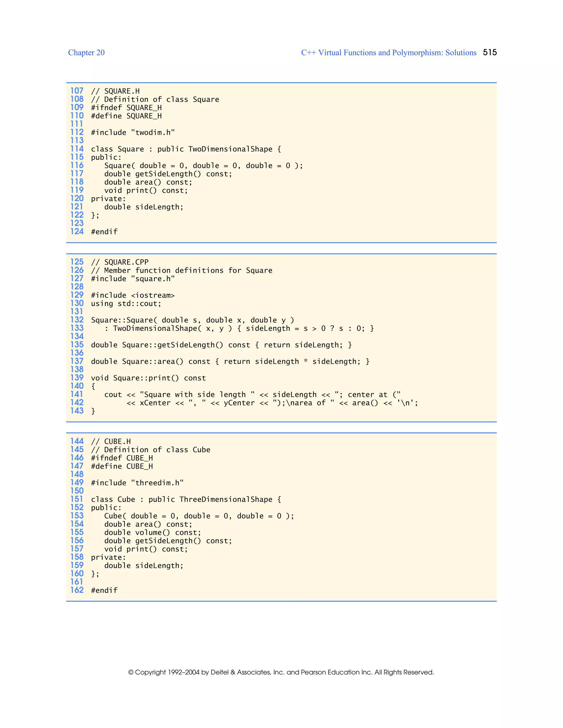Click '#include "threedim.h"' line
563x728 pixels.
[x=137, y=483]
